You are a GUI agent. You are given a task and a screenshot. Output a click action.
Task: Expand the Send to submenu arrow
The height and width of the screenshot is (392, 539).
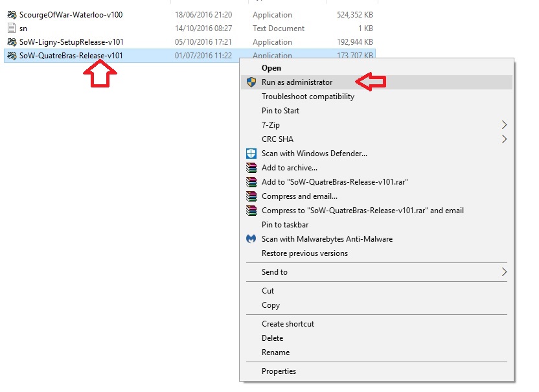[504, 272]
